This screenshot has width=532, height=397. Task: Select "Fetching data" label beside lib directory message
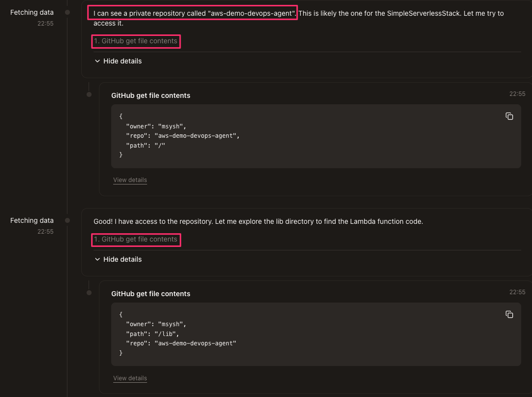(x=32, y=220)
